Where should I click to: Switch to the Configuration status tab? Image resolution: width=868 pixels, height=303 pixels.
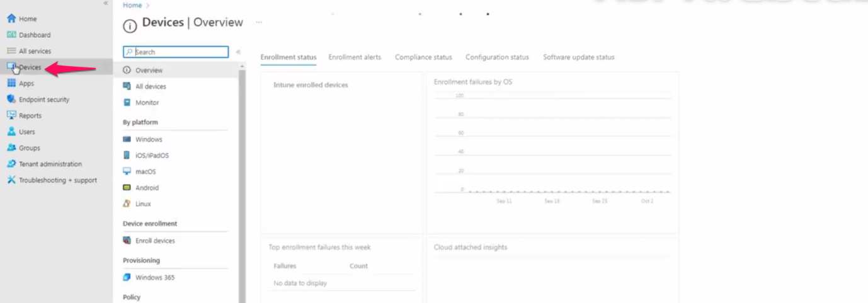click(x=497, y=57)
